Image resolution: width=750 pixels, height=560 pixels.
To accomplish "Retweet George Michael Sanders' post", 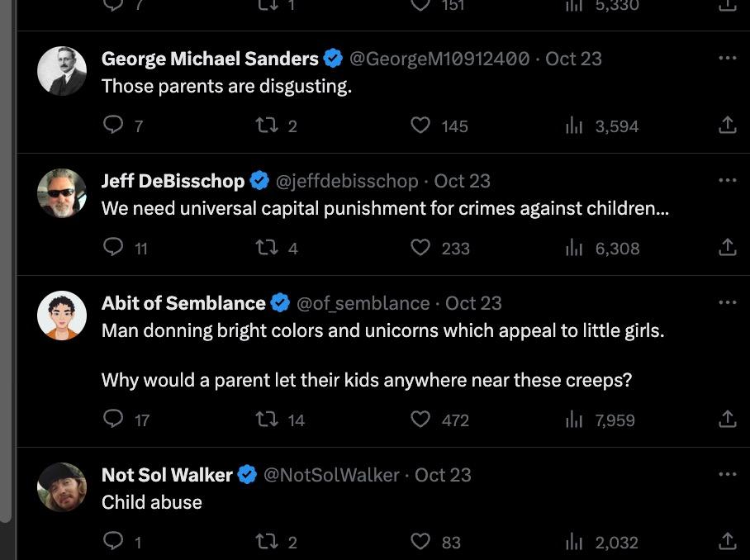I will coord(266,126).
